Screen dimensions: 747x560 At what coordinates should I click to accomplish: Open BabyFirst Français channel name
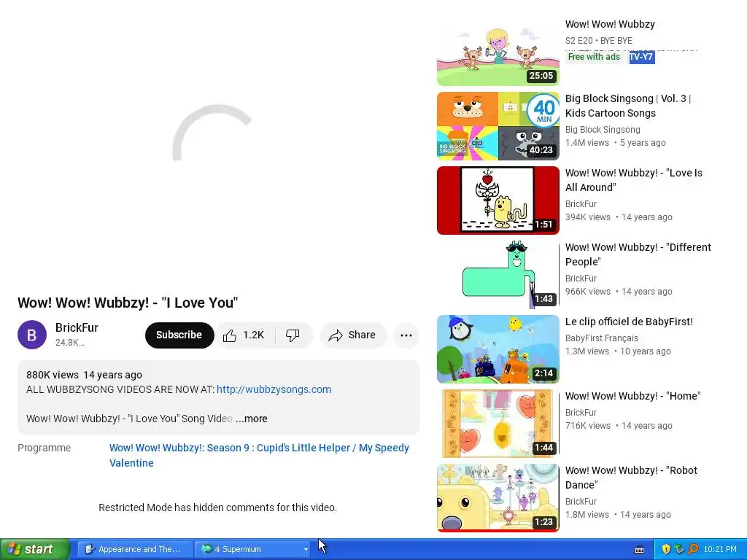coord(602,338)
